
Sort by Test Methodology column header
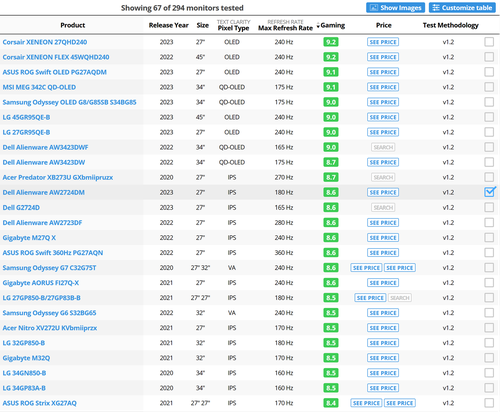tap(451, 25)
